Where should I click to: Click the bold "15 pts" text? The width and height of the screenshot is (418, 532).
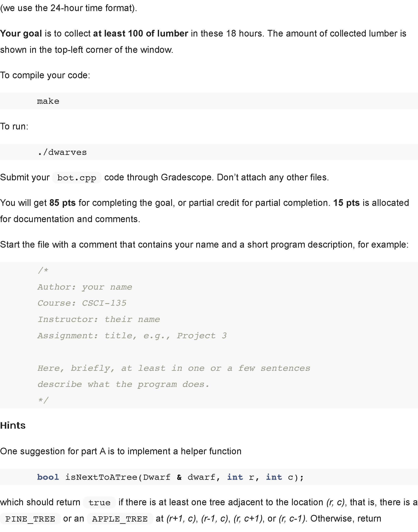[x=346, y=203]
